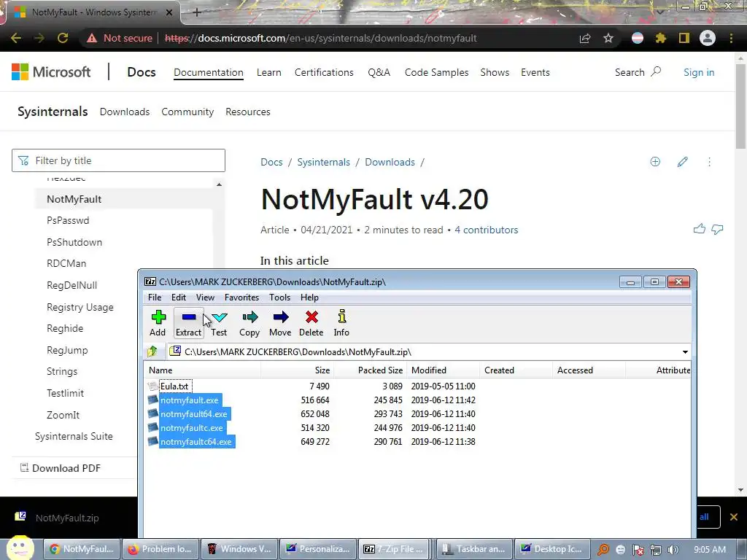Use the Copy tool in 7-Zip
The image size is (747, 560).
coord(249,323)
